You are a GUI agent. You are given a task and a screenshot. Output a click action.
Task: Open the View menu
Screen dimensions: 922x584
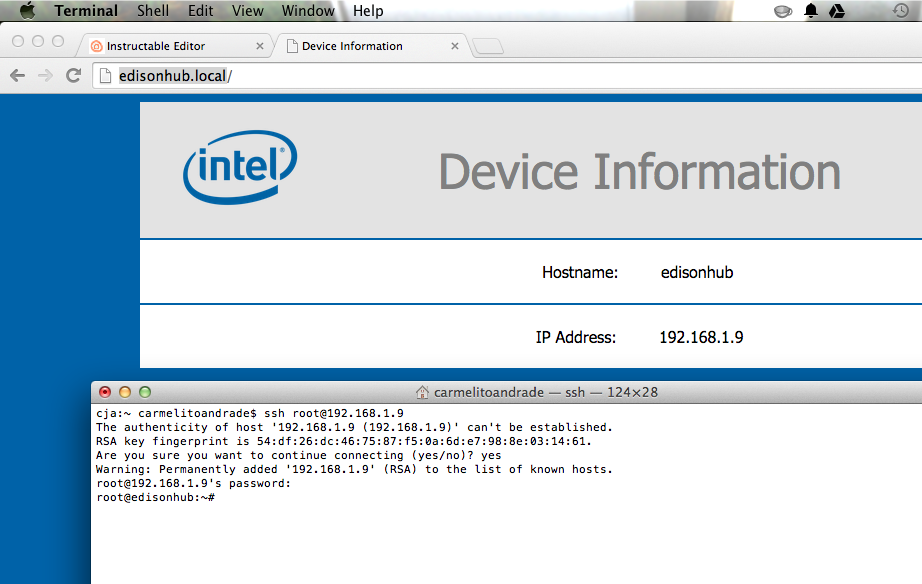[248, 11]
